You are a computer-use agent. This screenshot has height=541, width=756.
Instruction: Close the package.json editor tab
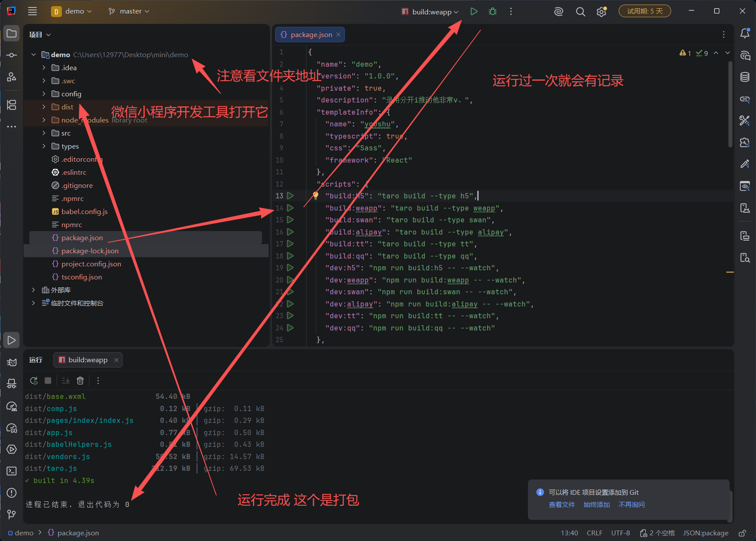point(338,35)
